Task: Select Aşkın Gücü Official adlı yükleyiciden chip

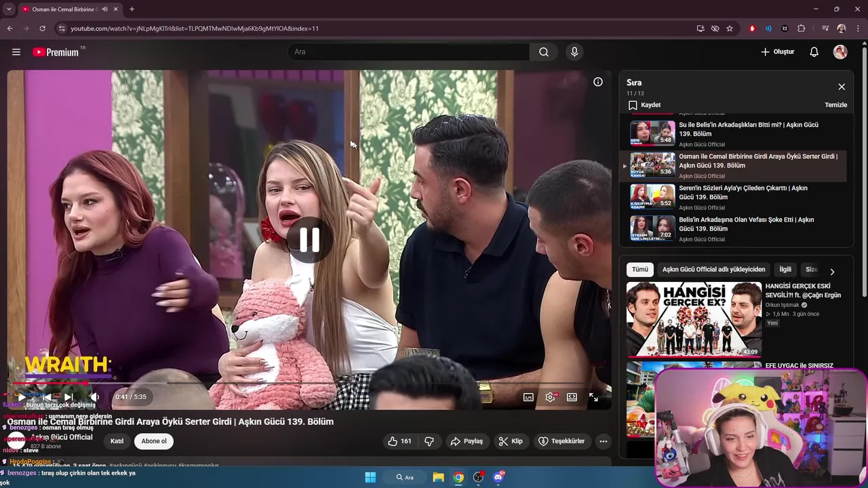Action: pos(713,270)
